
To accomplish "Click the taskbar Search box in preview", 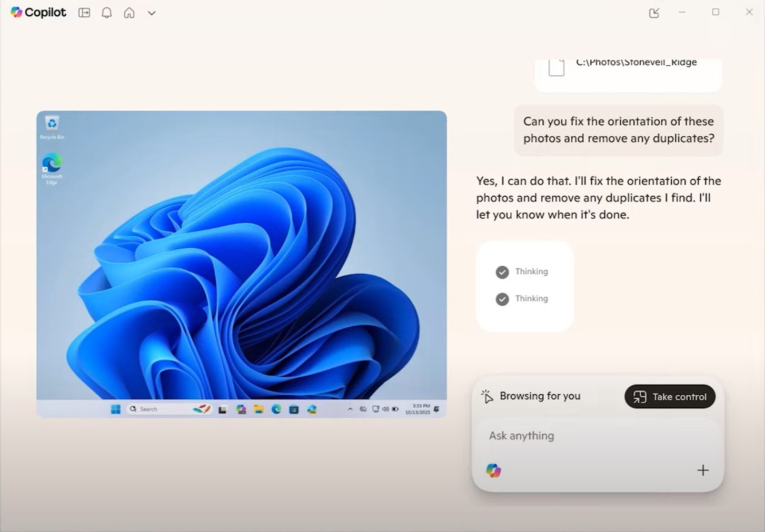I will 168,409.
